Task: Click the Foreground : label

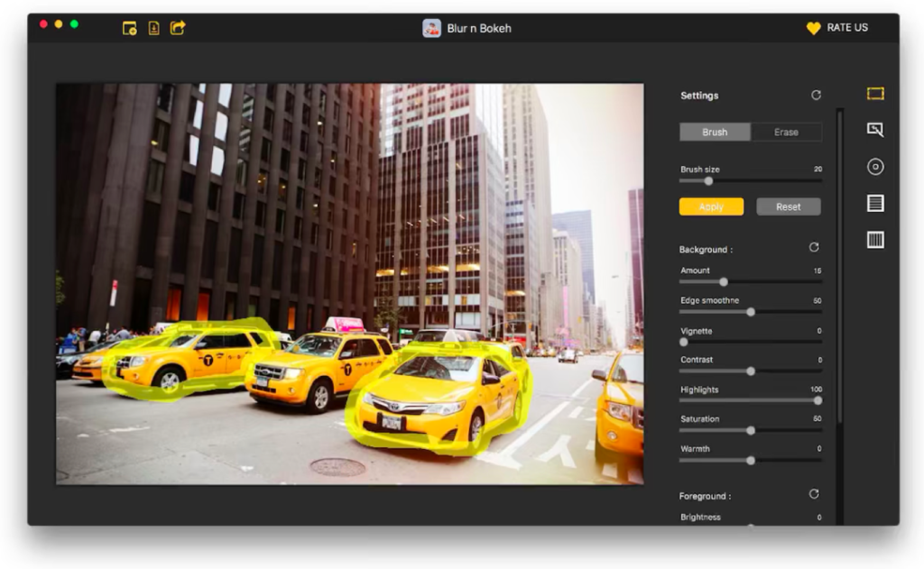Action: tap(705, 496)
